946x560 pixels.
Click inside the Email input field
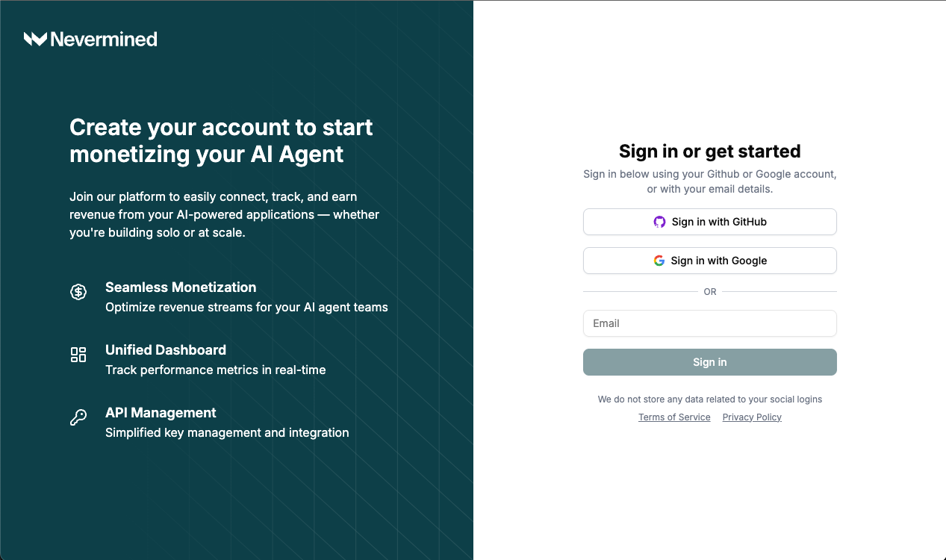(x=709, y=323)
